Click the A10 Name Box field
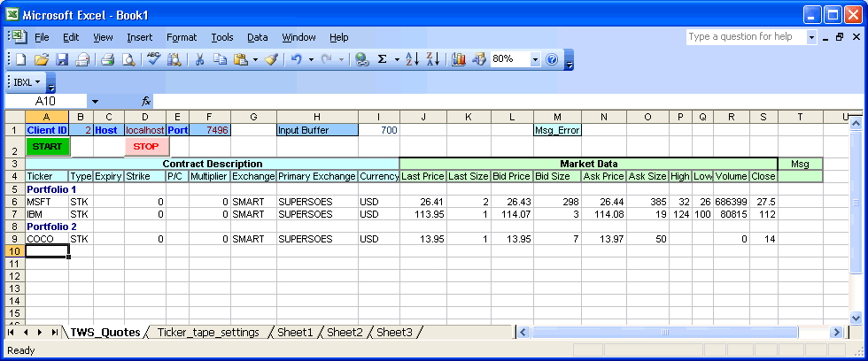 click(45, 101)
